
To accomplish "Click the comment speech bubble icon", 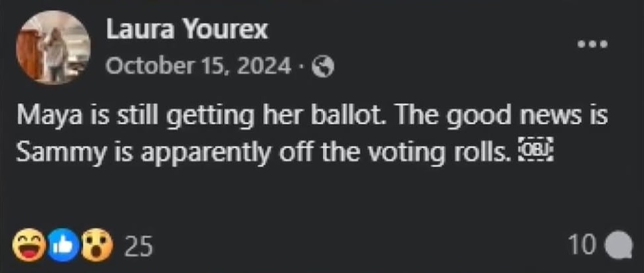I will click(x=620, y=246).
